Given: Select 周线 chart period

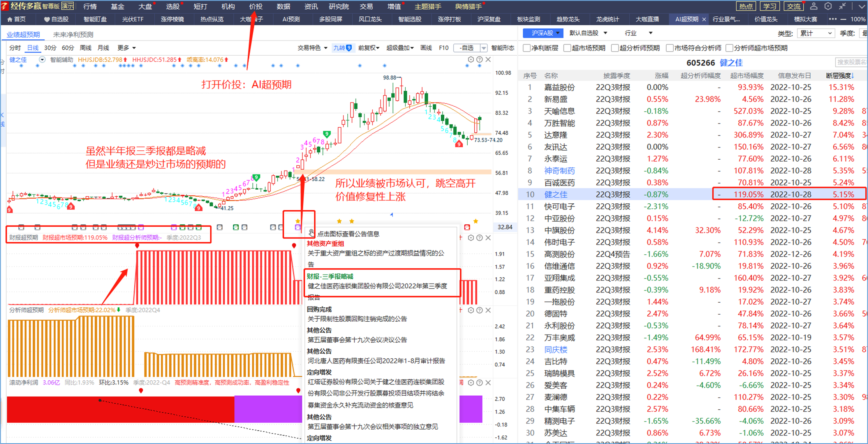Looking at the screenshot, I should (x=85, y=48).
